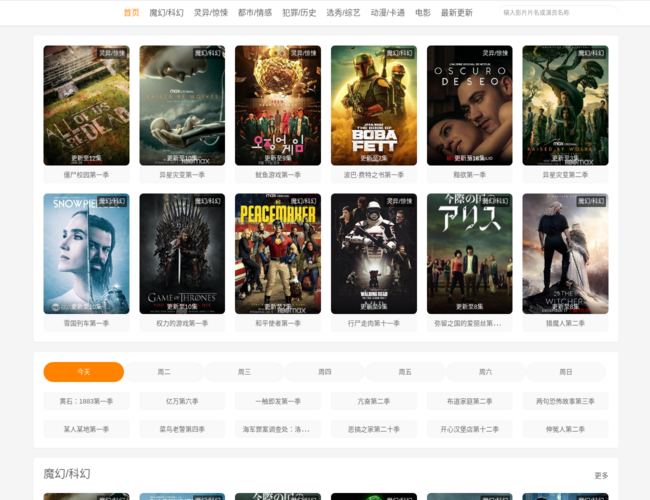Open 布道家庭第二季 in schedule
The width and height of the screenshot is (650, 500).
point(469,401)
